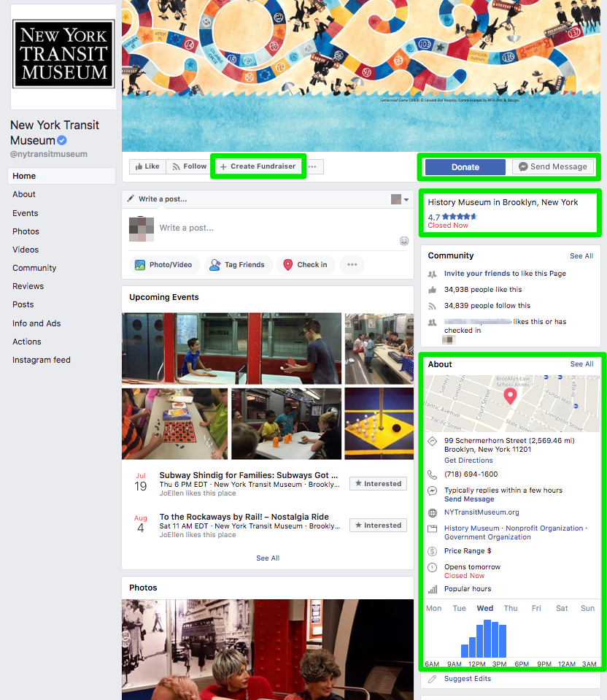This screenshot has height=700, width=607.
Task: Click the Photo/Video button
Action: coord(163,265)
